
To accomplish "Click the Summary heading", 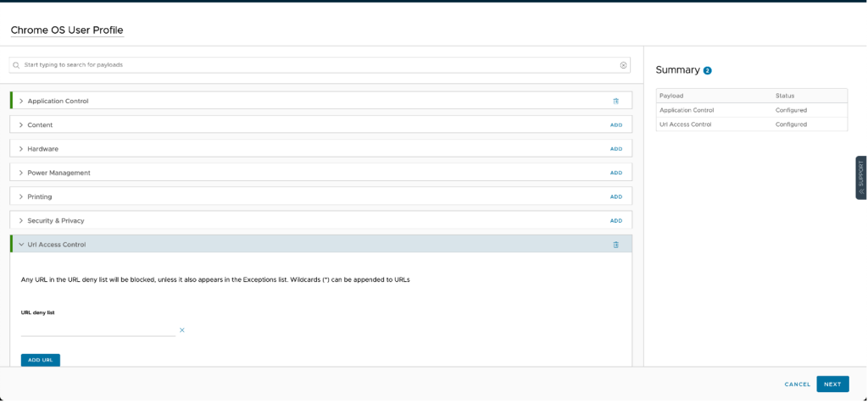I will (x=677, y=70).
